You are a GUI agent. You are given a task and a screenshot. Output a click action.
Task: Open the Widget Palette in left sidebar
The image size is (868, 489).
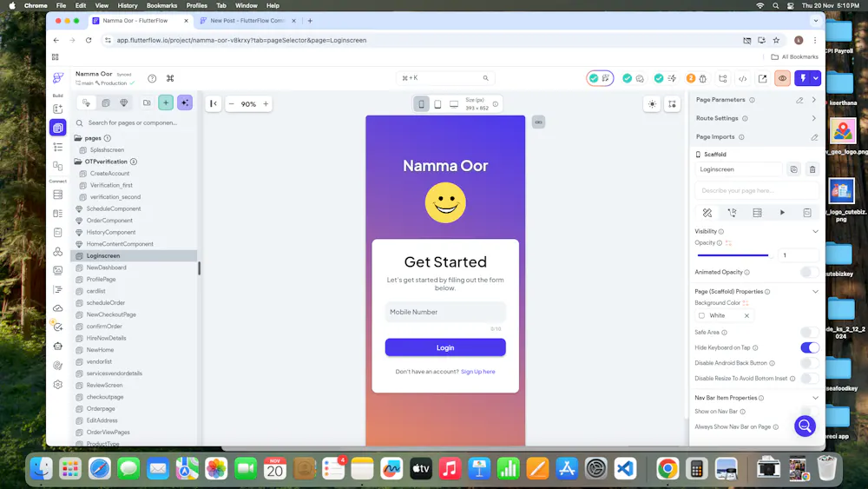(57, 109)
